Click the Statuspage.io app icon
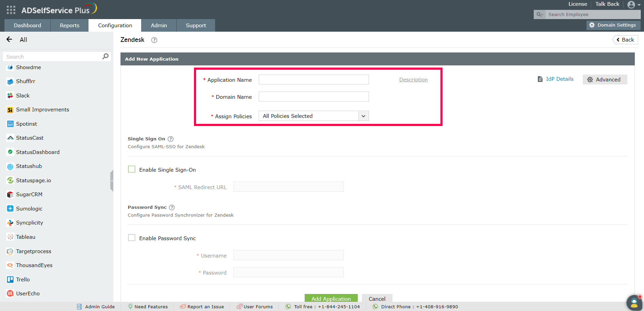This screenshot has width=644, height=311. 10,181
